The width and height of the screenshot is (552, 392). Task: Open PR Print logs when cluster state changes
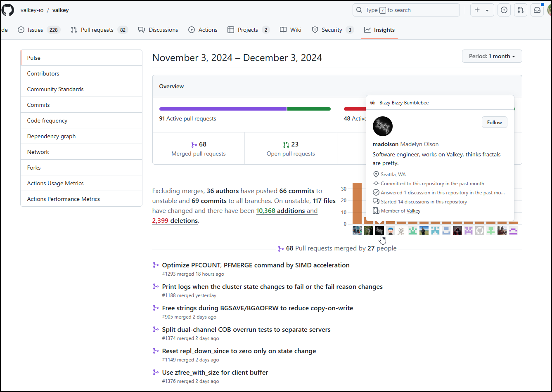[x=272, y=286]
